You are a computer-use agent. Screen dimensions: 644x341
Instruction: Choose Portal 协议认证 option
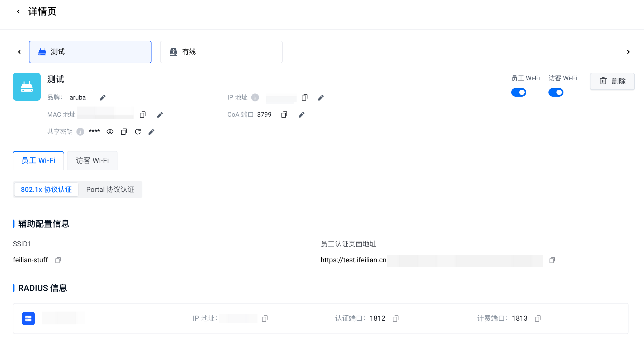[x=110, y=190]
